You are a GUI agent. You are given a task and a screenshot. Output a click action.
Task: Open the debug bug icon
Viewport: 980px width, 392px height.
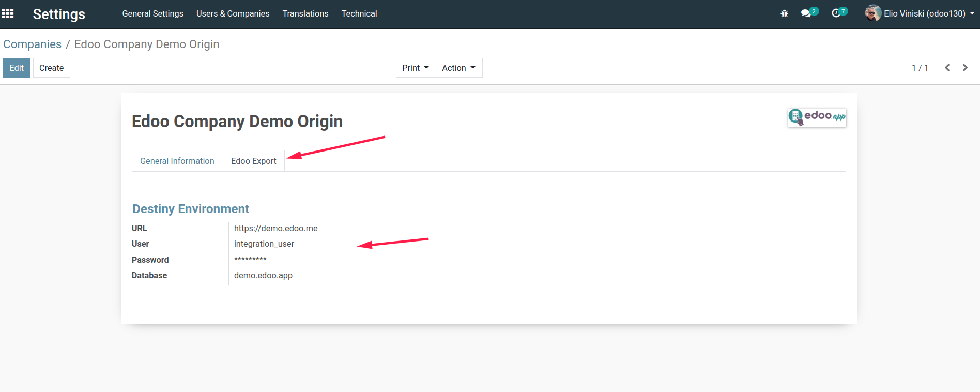coord(784,13)
